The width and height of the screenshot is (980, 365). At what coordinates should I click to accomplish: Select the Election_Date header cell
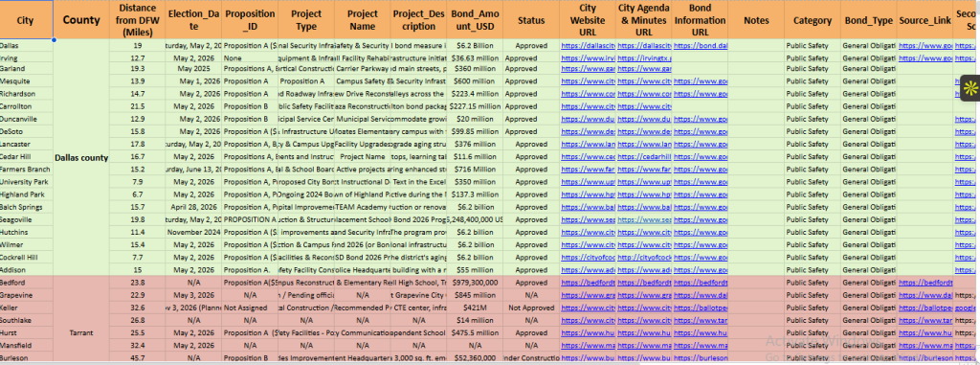[193, 20]
